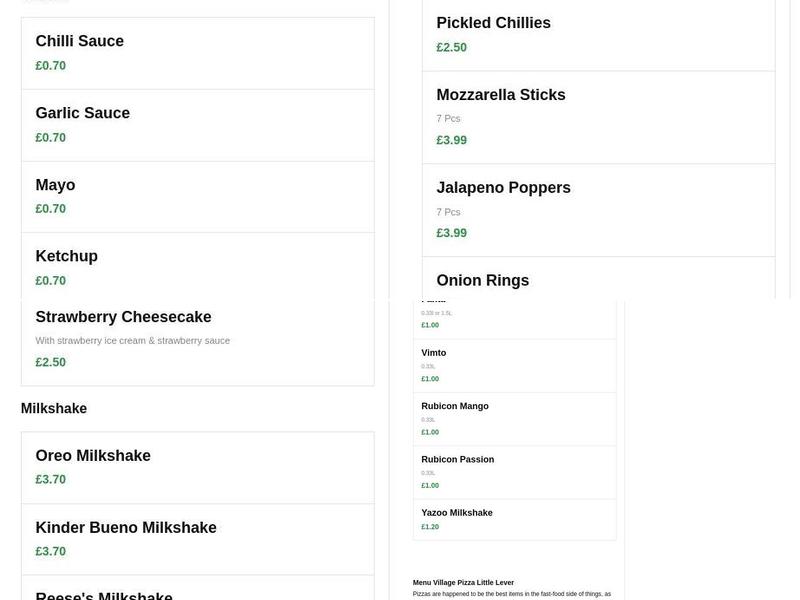Click the Milkshake section heading

pyautogui.click(x=55, y=408)
